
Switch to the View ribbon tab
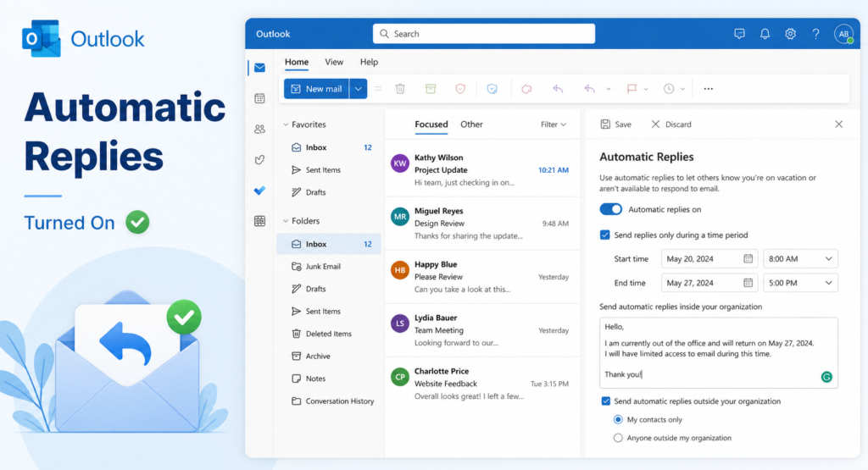click(334, 62)
